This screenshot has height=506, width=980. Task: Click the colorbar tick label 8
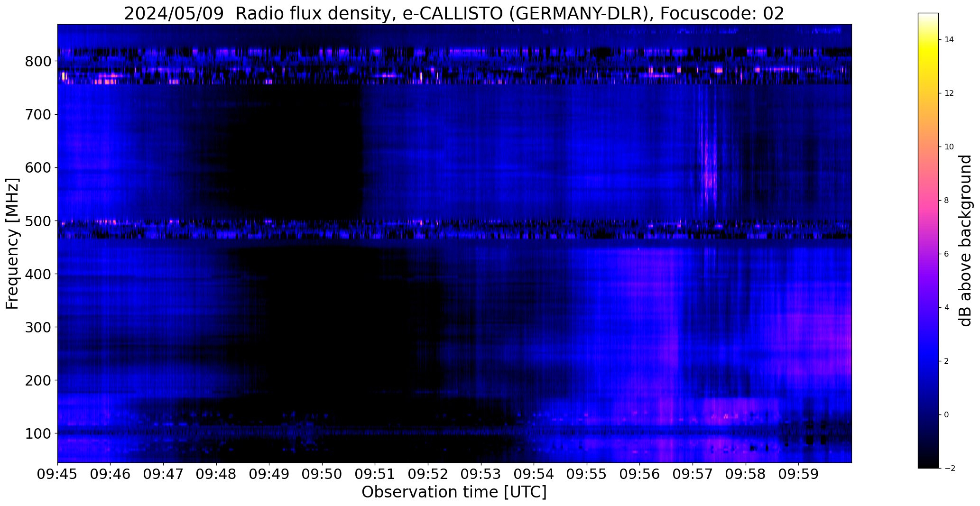[x=947, y=201]
